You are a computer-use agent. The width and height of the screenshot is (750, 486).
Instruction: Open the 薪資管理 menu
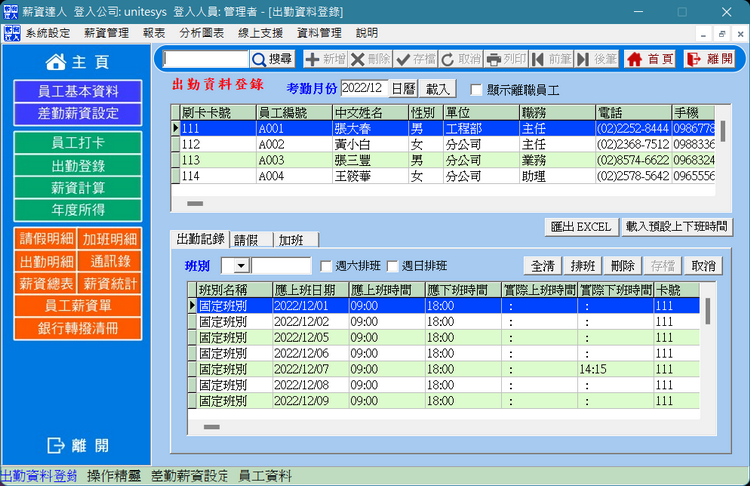click(106, 33)
